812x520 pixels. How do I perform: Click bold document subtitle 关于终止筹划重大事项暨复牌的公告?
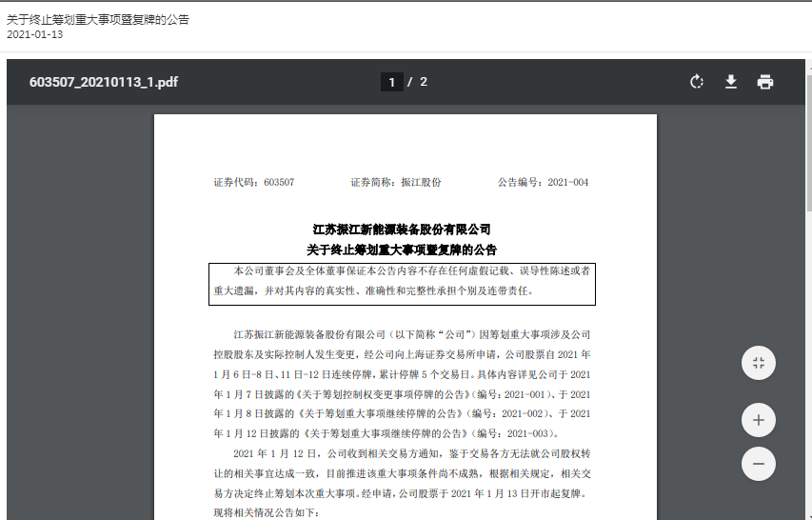pyautogui.click(x=402, y=250)
